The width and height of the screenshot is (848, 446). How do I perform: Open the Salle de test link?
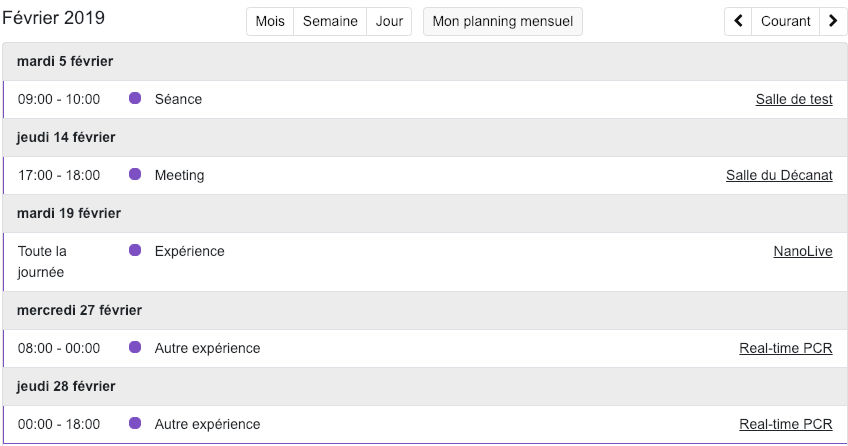(x=794, y=99)
